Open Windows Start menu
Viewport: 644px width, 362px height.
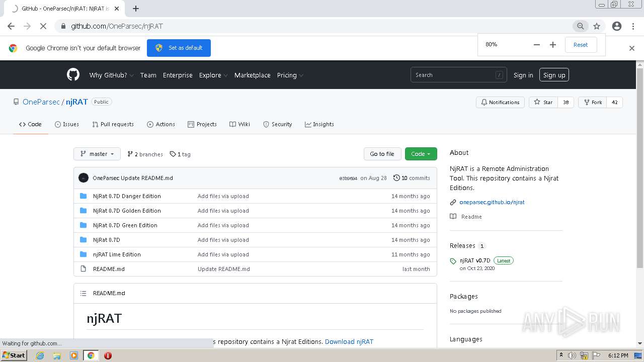click(14, 355)
